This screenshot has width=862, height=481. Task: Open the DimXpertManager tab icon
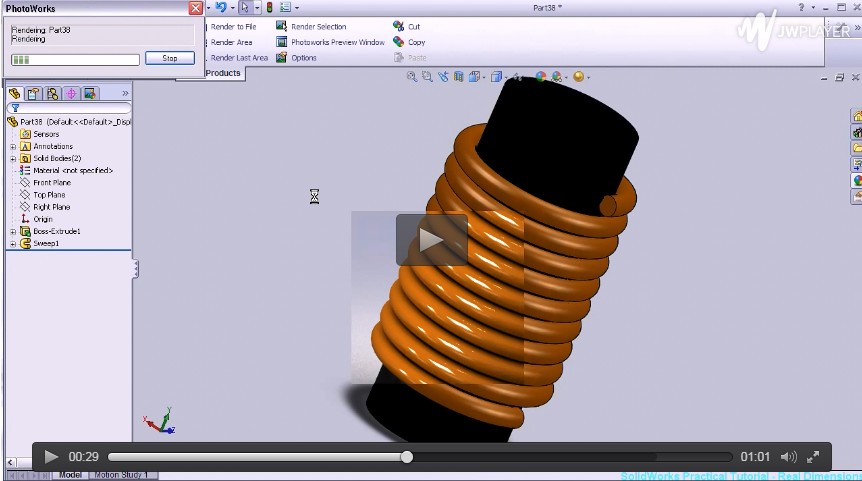point(71,93)
